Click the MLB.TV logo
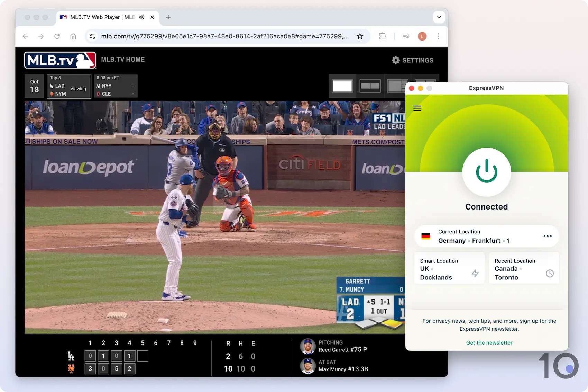Screen dimensions: 588x392 click(x=60, y=60)
